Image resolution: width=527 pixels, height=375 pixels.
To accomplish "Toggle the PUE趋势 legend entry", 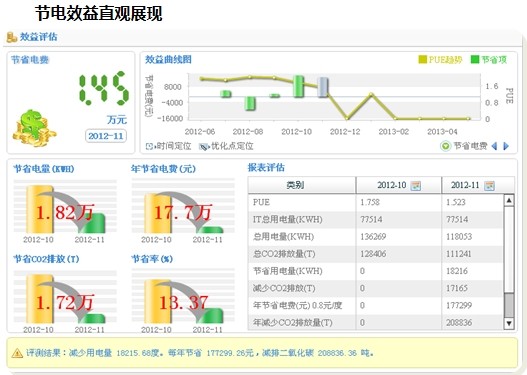I will click(440, 60).
